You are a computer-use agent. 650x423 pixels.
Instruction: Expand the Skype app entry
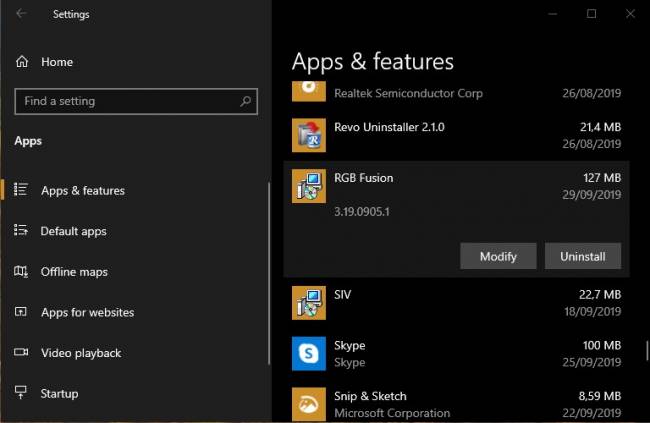(x=460, y=353)
